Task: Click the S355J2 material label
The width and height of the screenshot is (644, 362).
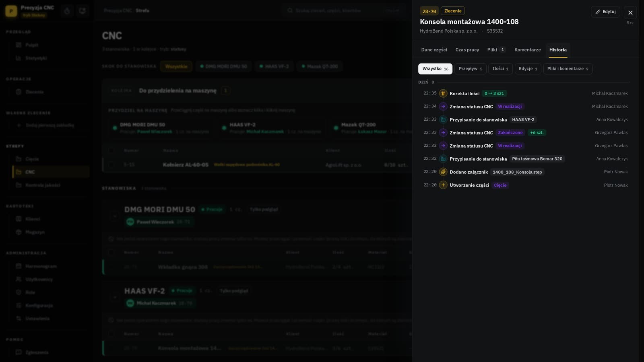Action: 495,31
